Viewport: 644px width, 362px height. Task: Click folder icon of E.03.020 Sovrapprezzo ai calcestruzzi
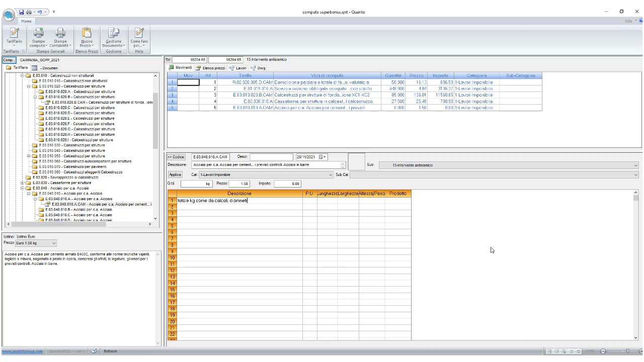click(29, 177)
